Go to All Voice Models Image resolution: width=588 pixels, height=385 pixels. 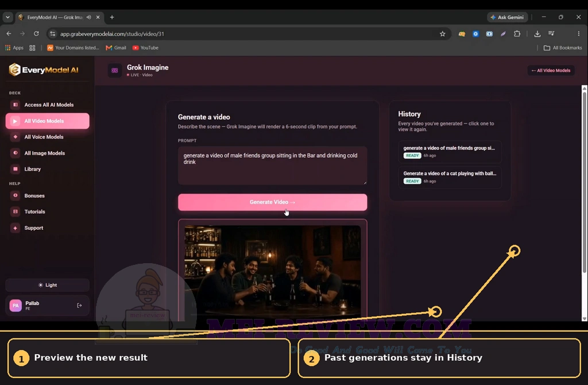(x=47, y=137)
